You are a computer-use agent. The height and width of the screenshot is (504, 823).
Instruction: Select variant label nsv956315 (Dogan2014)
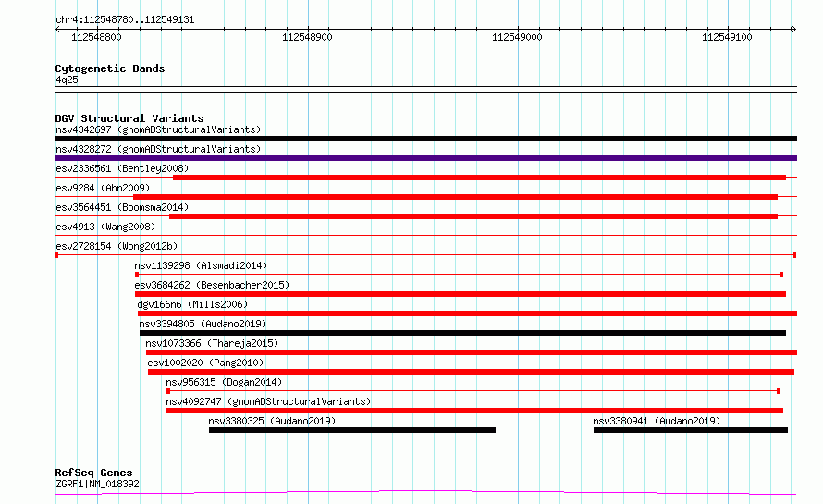(224, 382)
